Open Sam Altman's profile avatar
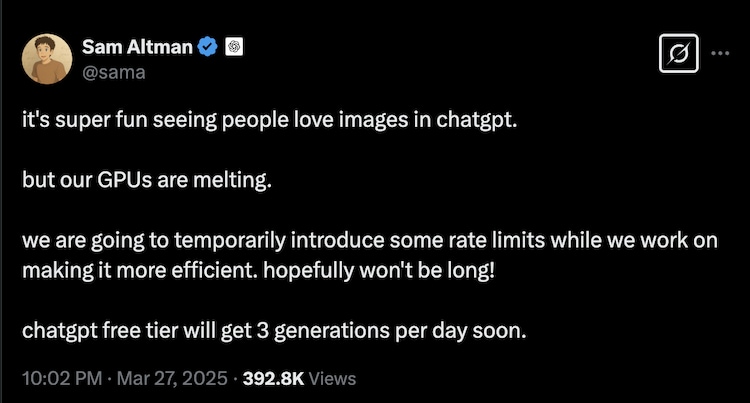The height and width of the screenshot is (403, 750). (x=49, y=58)
